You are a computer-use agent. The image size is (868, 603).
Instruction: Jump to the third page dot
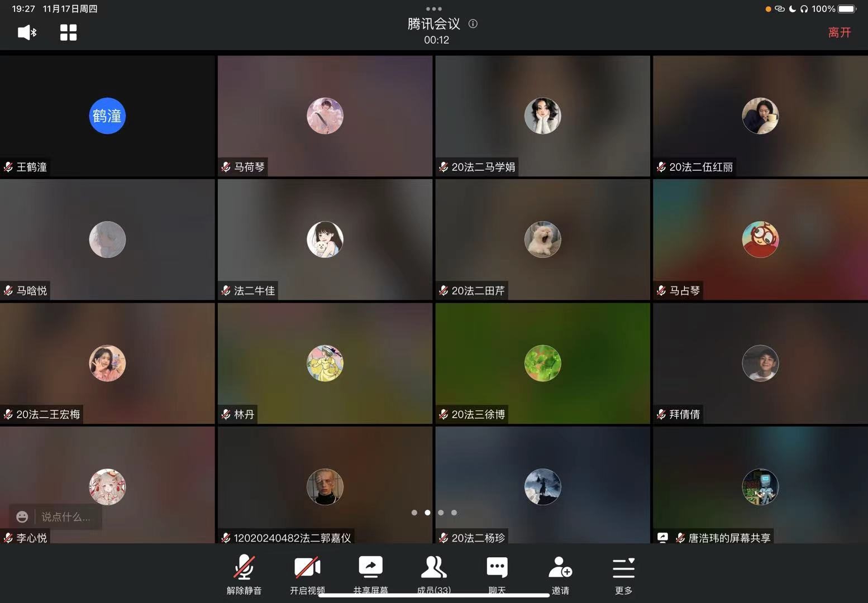441,513
